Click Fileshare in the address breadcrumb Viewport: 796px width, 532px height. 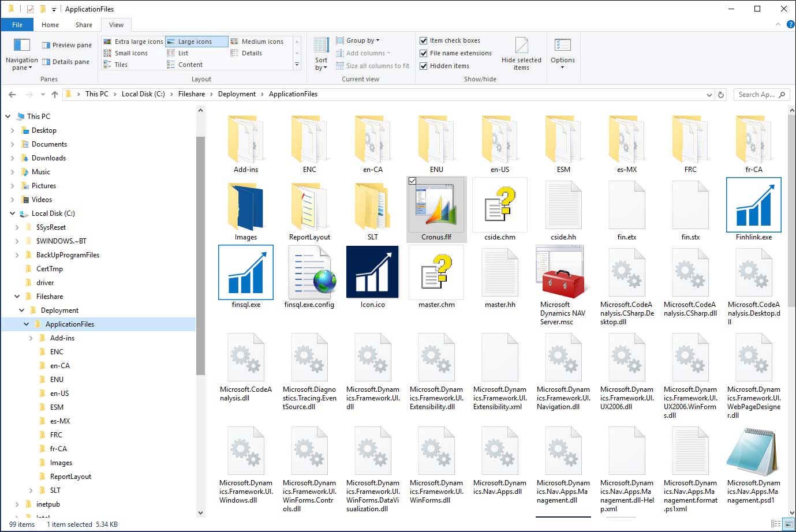click(x=192, y=94)
